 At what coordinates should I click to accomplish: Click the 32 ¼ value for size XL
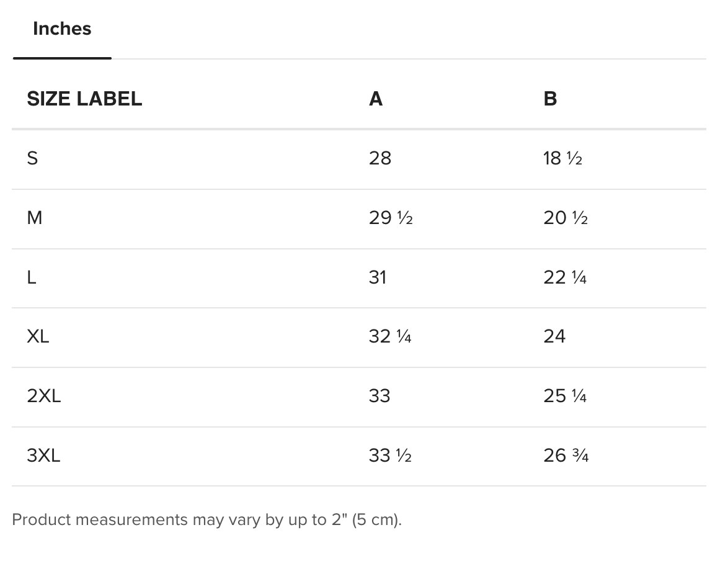coord(390,336)
